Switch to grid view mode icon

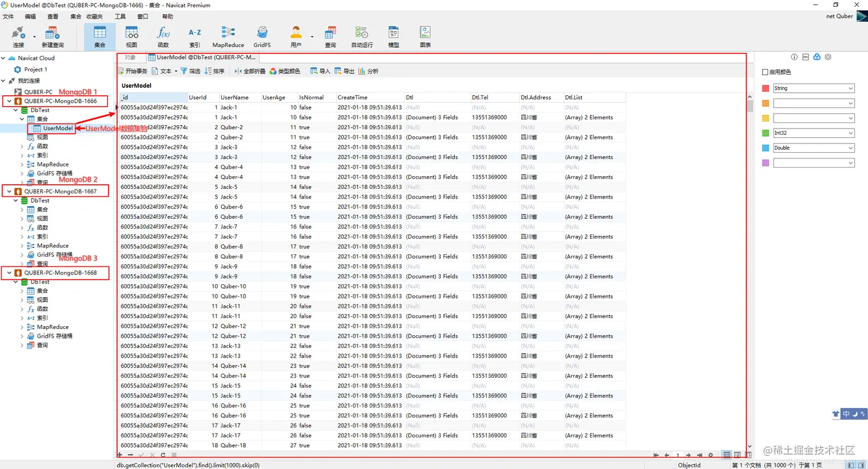[x=727, y=455]
